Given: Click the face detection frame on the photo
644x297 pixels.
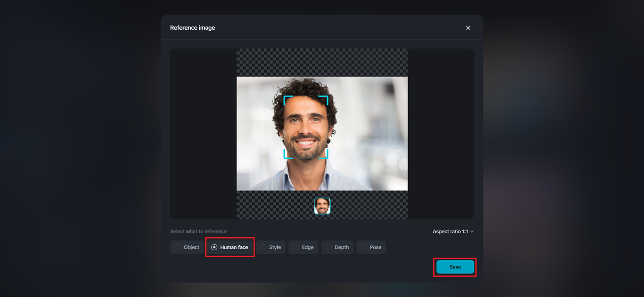Looking at the screenshot, I should (x=306, y=127).
